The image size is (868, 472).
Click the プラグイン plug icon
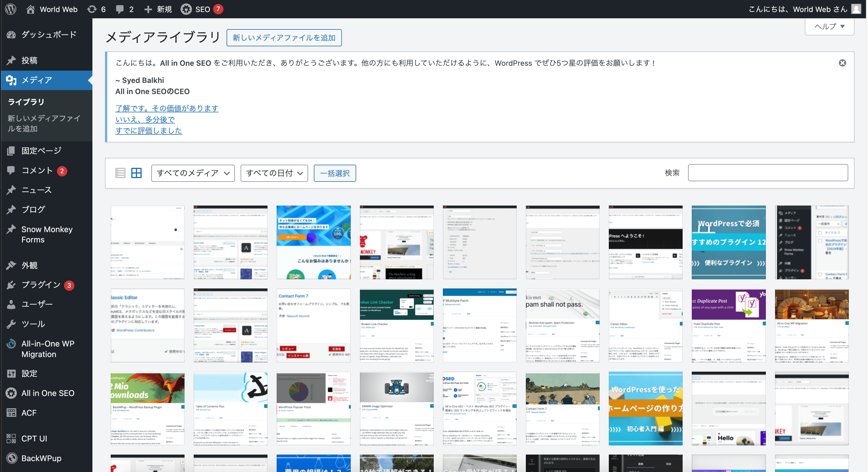(x=11, y=285)
